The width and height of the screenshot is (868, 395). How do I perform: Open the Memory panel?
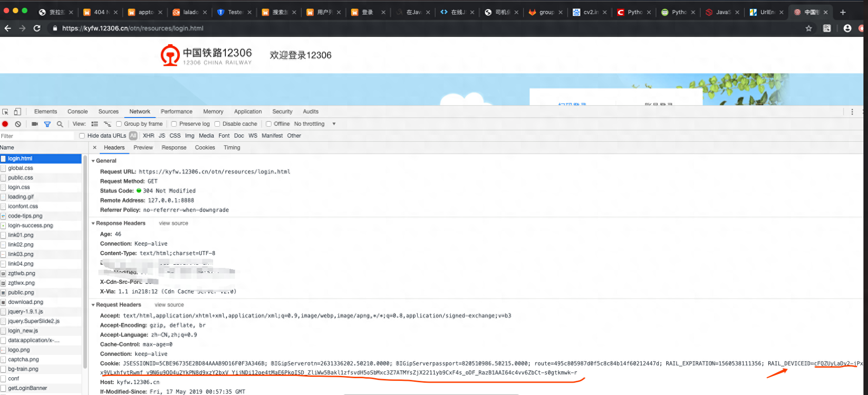213,112
